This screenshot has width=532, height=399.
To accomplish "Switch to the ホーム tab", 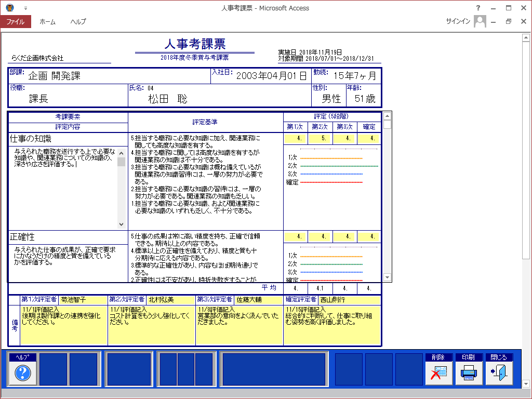I will tap(47, 22).
